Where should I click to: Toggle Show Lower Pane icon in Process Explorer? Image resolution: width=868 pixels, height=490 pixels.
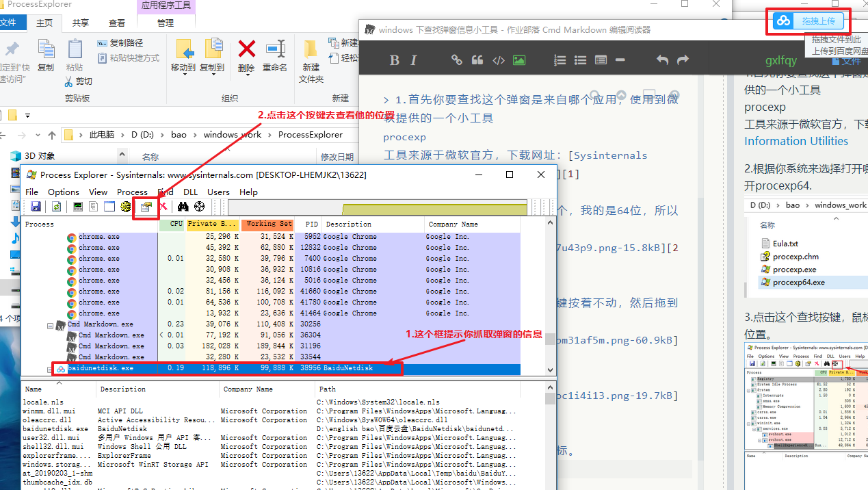(109, 207)
